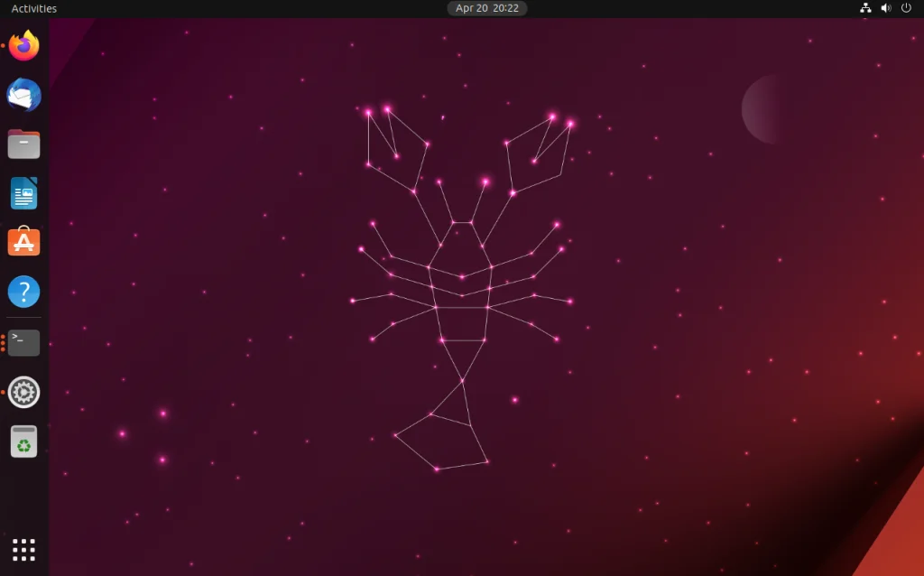Mute system audio via the speaker icon
Screen dimensions: 924x576
[x=886, y=8]
